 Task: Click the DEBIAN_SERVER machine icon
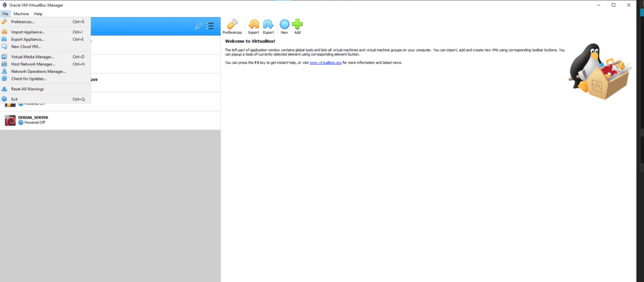click(10, 120)
